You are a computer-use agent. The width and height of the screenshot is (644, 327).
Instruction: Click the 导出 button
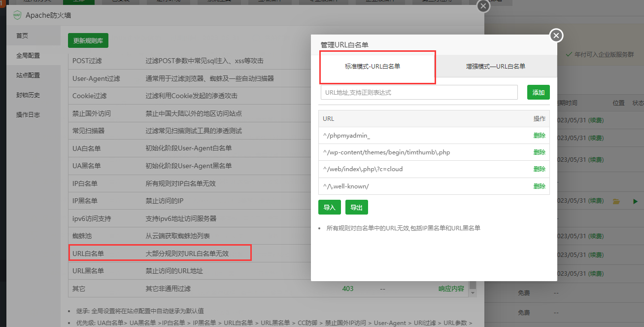pyautogui.click(x=357, y=208)
